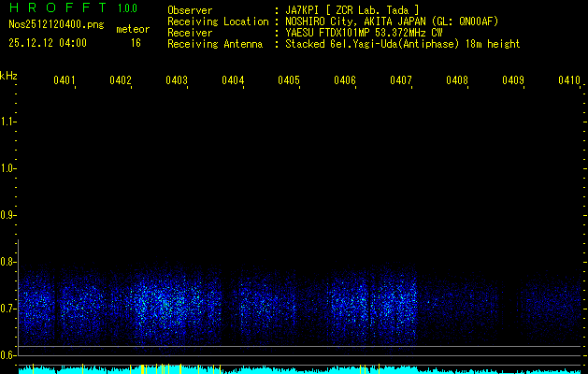This screenshot has width=588, height=374.
Task: Click the kHz axis unit label
Action: pos(8,75)
